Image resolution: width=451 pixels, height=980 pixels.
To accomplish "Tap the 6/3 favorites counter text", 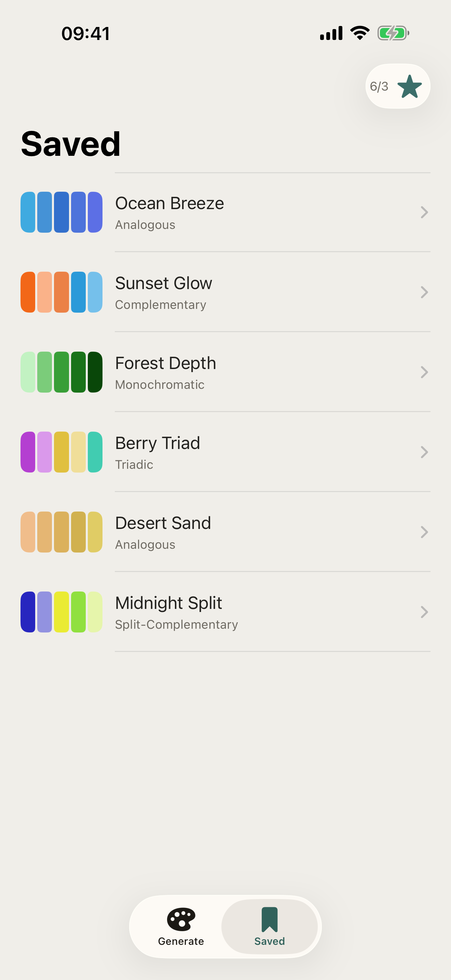I will tap(379, 86).
